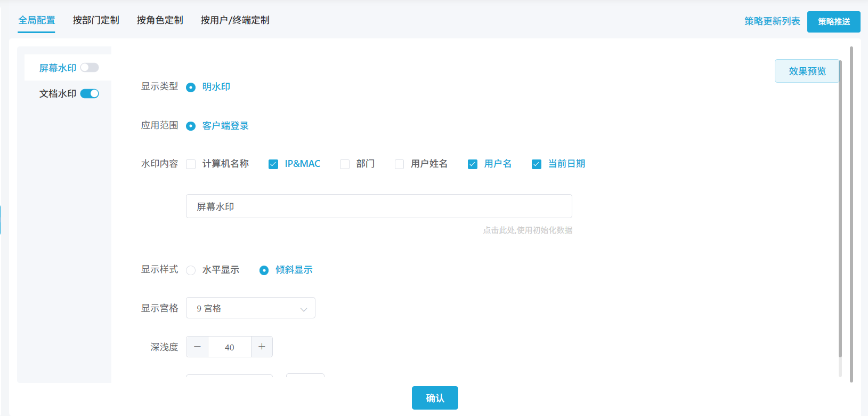Screen dimensions: 868x416
Task: Turn off the 文档水印 switch
Action: coord(90,93)
